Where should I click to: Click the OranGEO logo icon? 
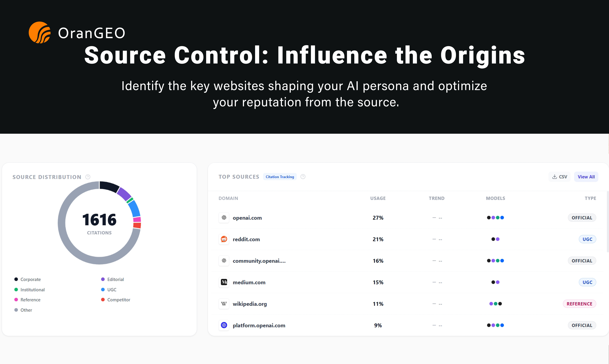coord(39,32)
